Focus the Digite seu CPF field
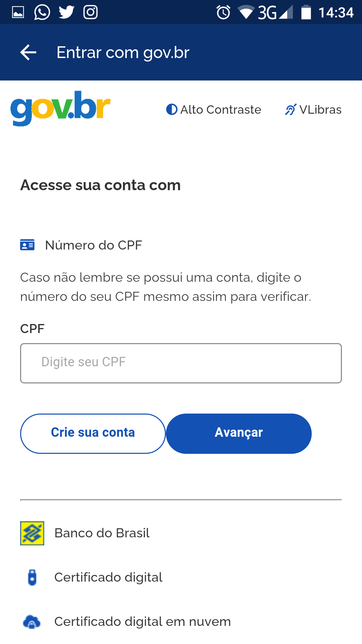362x644 pixels. (x=181, y=363)
